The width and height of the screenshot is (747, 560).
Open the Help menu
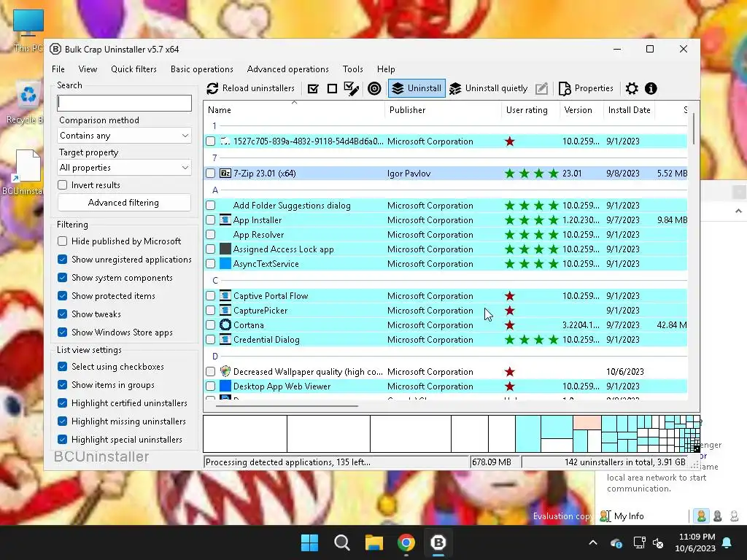tap(386, 69)
